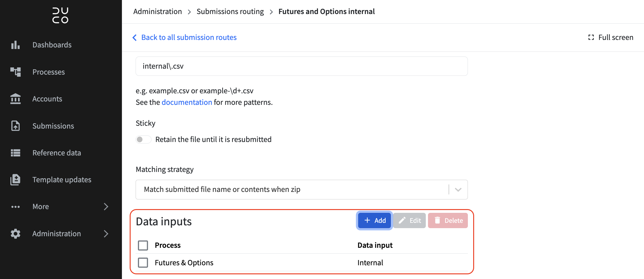Click the Add data input button
This screenshot has height=279, width=644.
(374, 221)
